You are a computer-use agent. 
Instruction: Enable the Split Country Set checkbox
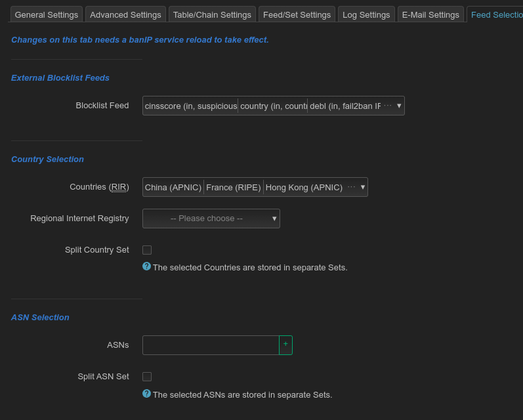pyautogui.click(x=147, y=250)
